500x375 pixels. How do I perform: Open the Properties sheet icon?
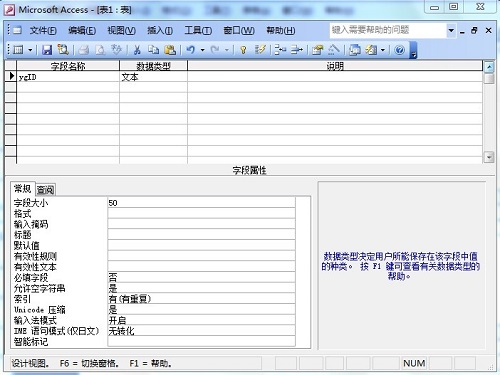(x=317, y=50)
